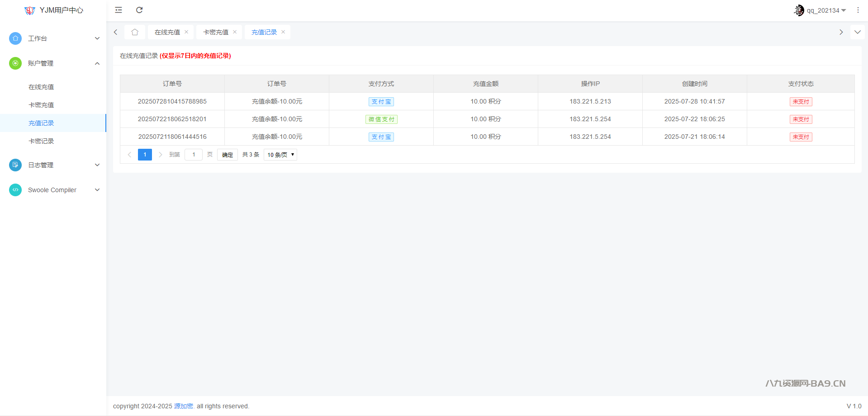Open the 10 条/页 page size dropdown
The width and height of the screenshot is (868, 416).
pos(280,155)
